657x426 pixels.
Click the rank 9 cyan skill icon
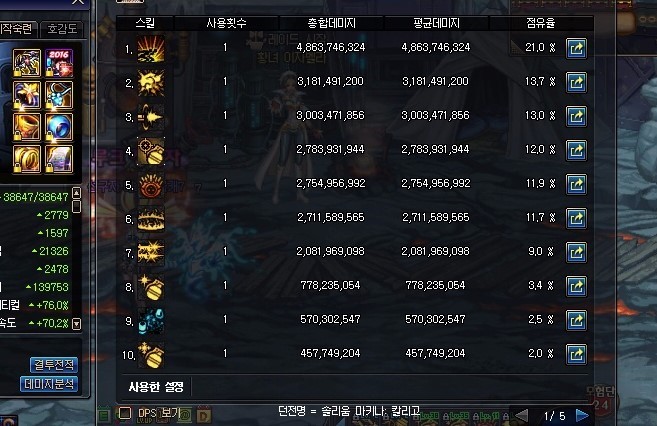tap(151, 321)
